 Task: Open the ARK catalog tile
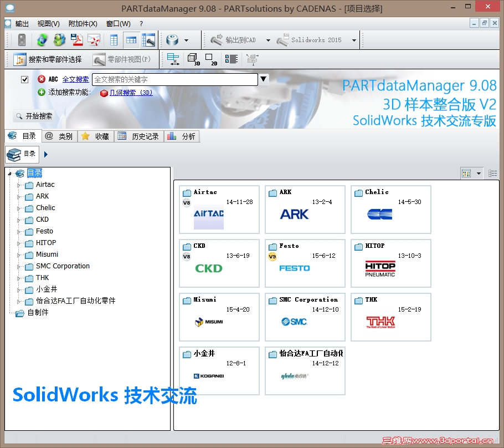[305, 210]
